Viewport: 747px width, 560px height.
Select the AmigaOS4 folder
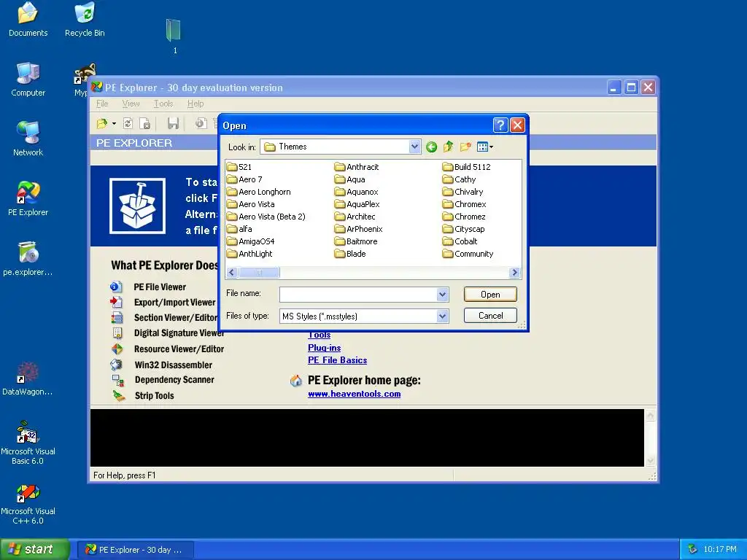(x=251, y=241)
